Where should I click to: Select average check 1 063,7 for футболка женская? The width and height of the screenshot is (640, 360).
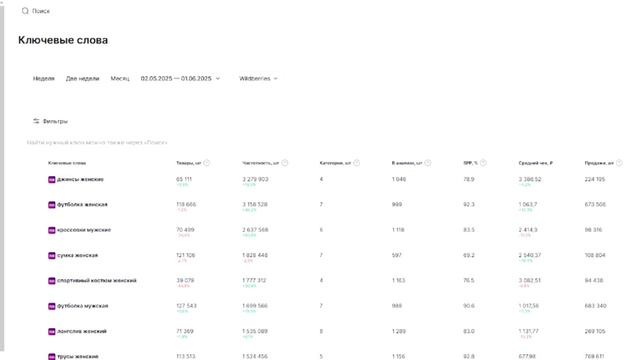coord(528,204)
